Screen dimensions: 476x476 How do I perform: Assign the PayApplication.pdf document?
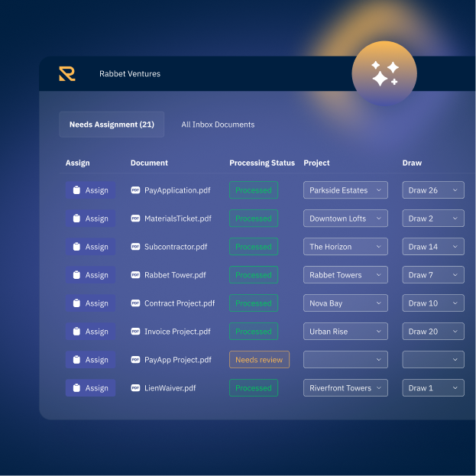pos(90,190)
